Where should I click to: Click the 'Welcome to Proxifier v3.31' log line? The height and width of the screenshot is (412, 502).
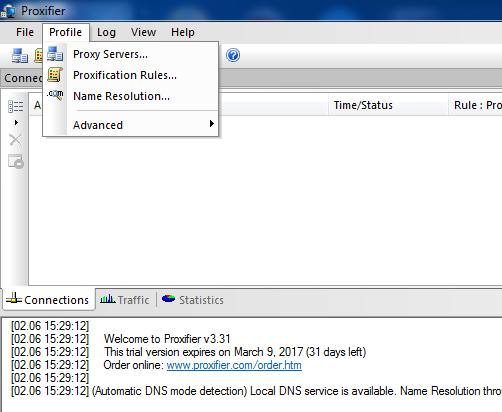167,339
